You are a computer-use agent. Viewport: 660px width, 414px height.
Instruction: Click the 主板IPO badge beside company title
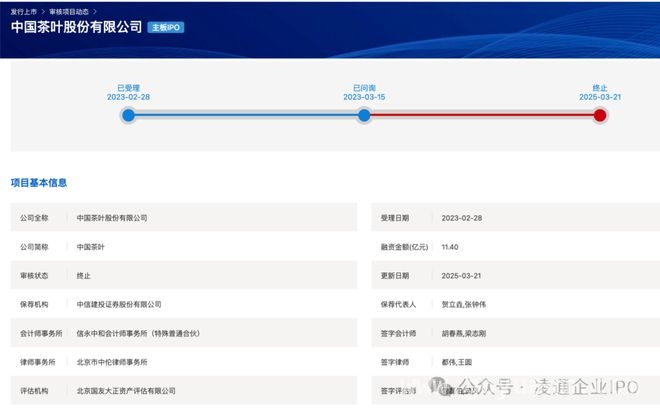(166, 27)
